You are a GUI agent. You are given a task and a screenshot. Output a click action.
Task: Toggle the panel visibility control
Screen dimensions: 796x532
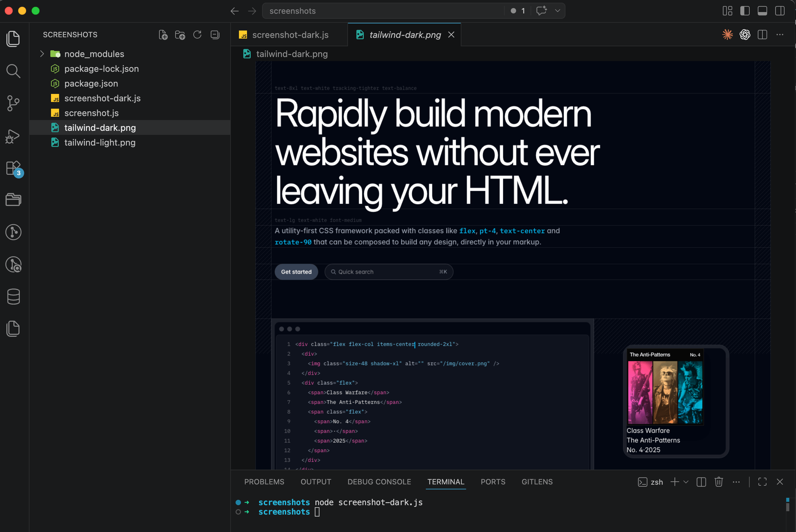[x=762, y=10]
